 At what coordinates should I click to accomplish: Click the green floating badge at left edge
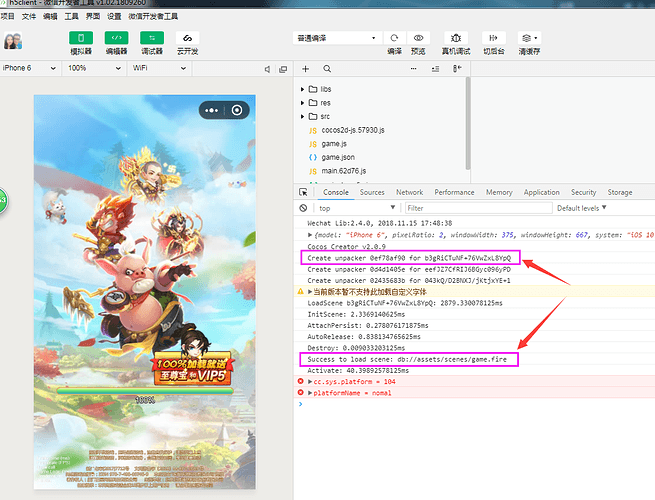3,201
